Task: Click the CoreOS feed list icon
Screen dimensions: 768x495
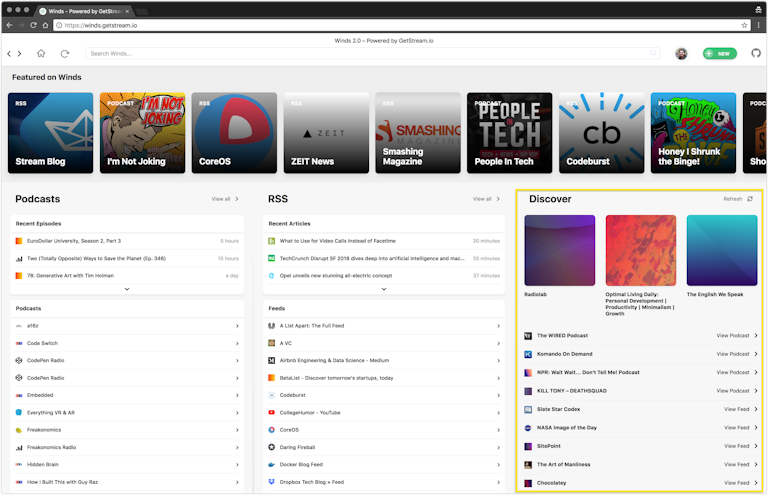Action: [x=271, y=430]
